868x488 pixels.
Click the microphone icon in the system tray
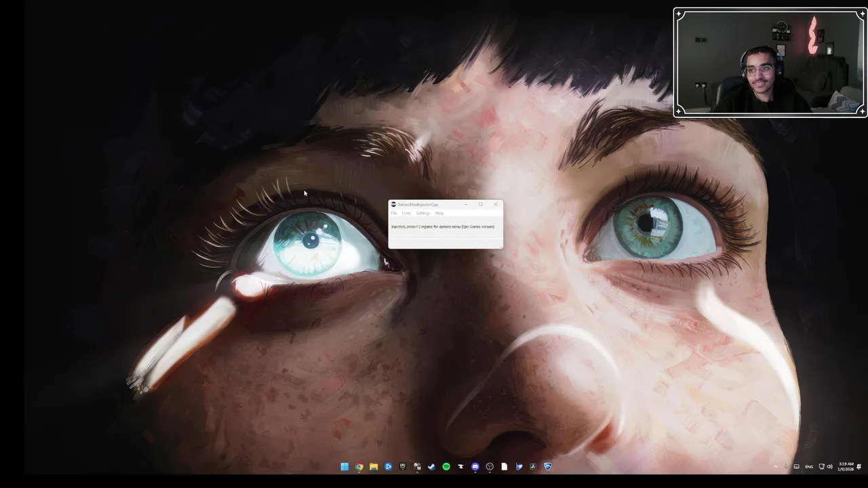click(x=786, y=467)
